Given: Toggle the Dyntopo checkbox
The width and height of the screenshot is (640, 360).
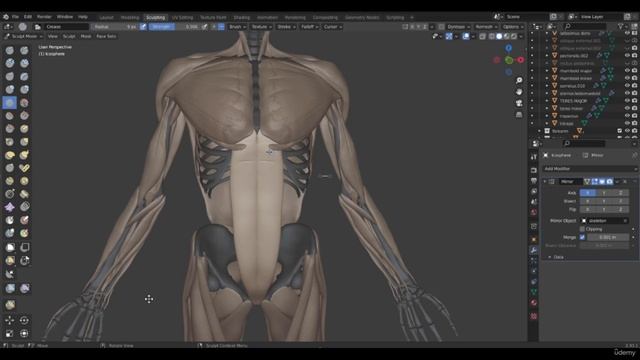Looking at the screenshot, I should click(441, 27).
